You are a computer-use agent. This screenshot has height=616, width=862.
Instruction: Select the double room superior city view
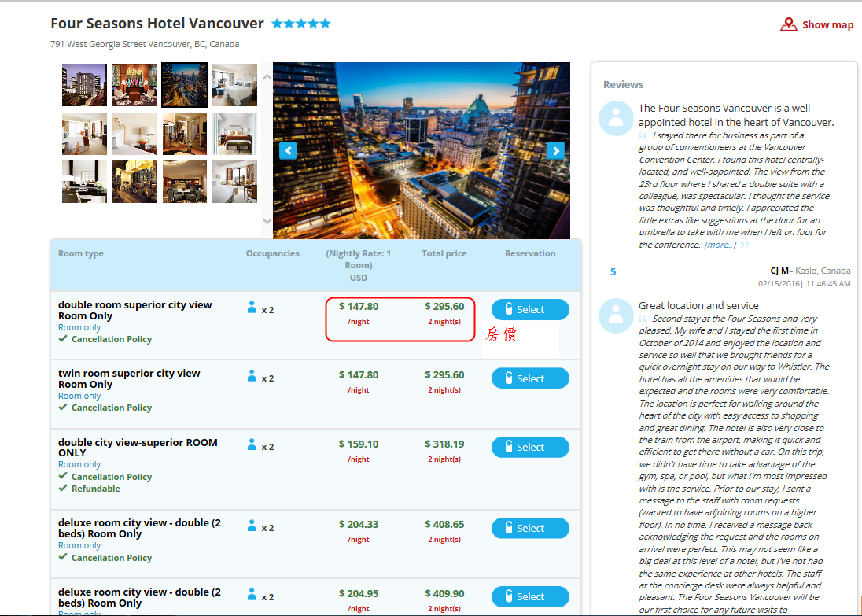click(530, 309)
